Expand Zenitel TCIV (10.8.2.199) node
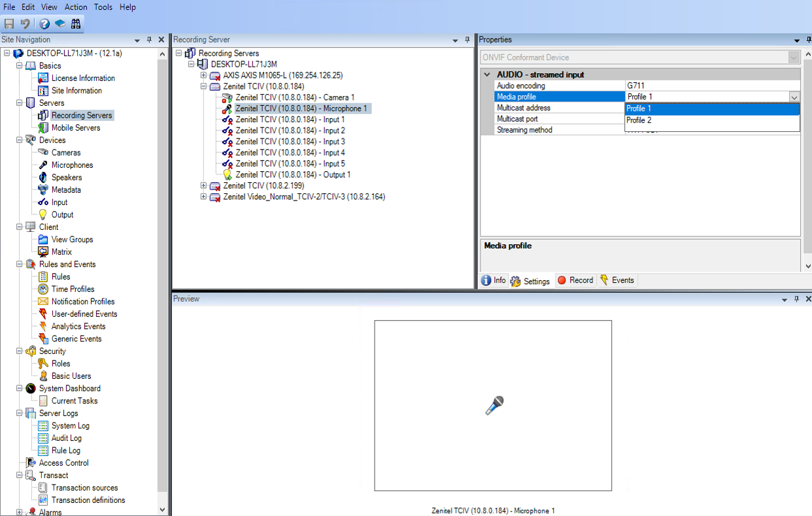The height and width of the screenshot is (516, 812). pos(203,185)
